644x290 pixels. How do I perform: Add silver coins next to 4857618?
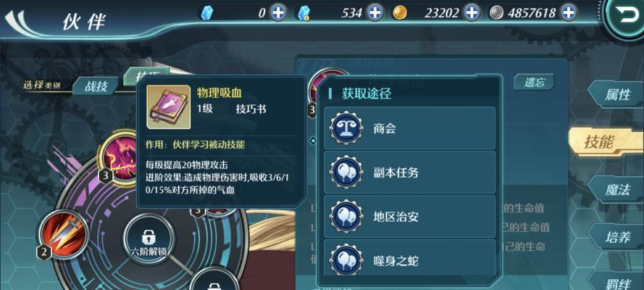point(569,13)
